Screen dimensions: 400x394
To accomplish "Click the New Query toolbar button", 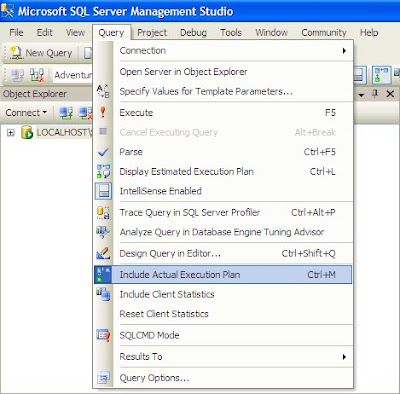I will click(x=41, y=53).
